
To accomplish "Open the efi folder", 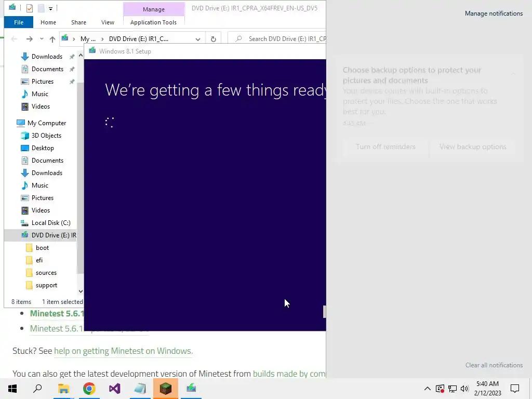I will click(39, 260).
